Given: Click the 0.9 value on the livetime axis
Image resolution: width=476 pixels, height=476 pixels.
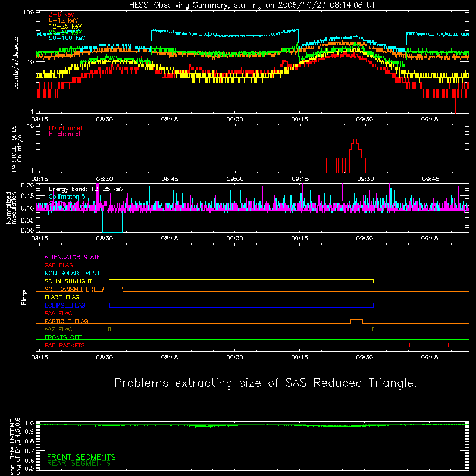Looking at the screenshot, I should (29, 431).
